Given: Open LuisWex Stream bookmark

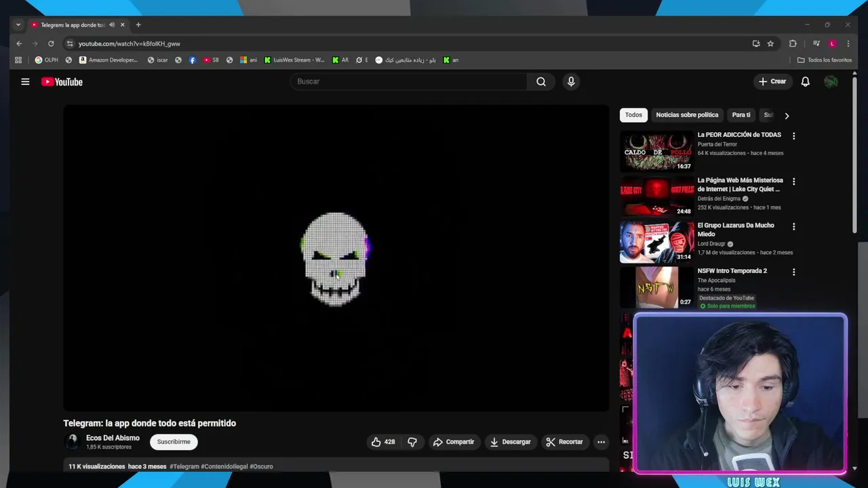Looking at the screenshot, I should tap(294, 60).
